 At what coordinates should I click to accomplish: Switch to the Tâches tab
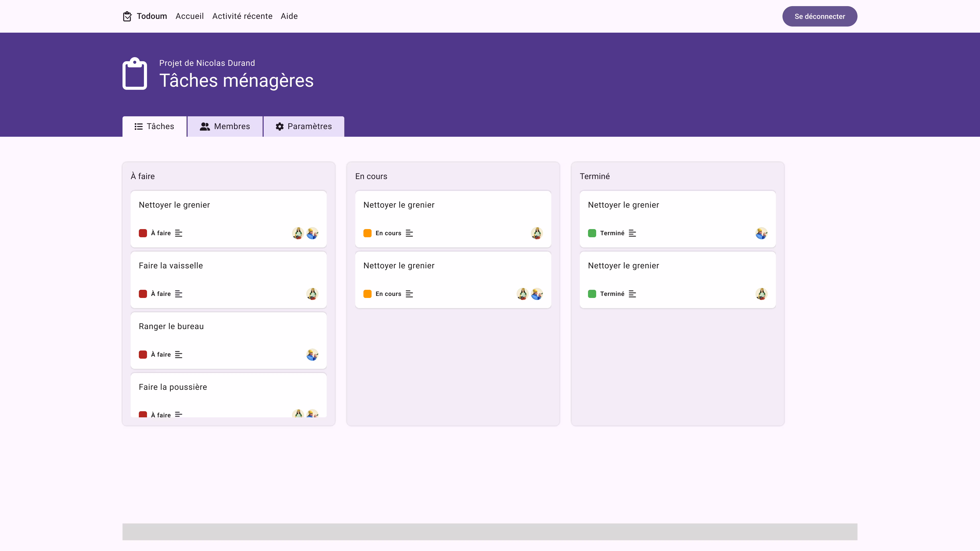(154, 126)
